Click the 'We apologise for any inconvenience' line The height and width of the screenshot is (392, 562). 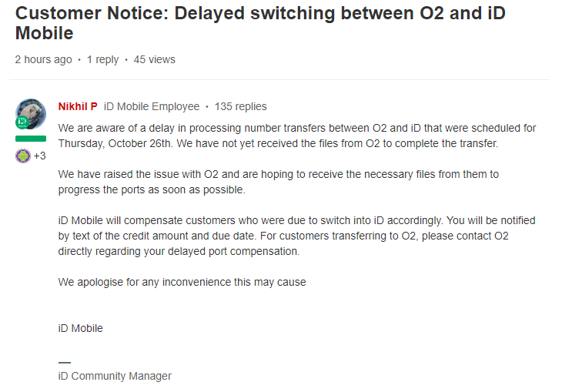click(182, 282)
